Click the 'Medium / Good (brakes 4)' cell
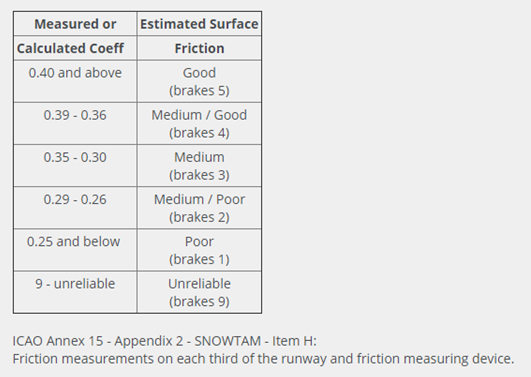The image size is (531, 377). (x=199, y=124)
